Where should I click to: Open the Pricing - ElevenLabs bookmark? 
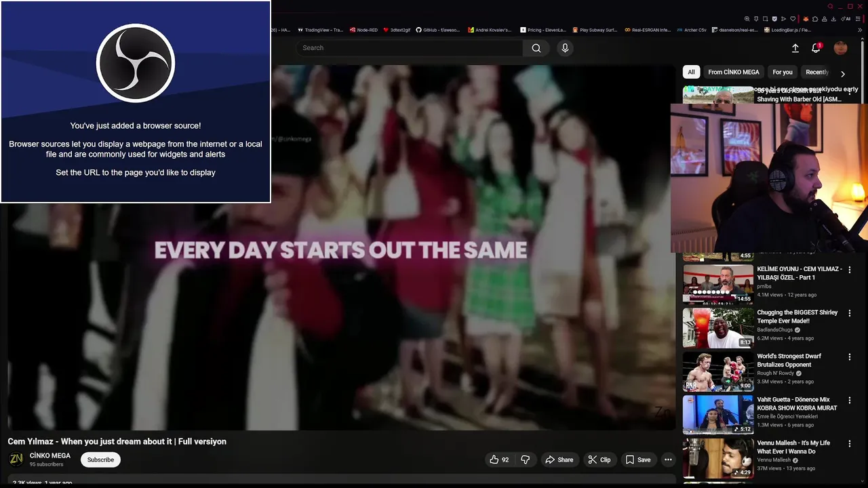click(543, 30)
